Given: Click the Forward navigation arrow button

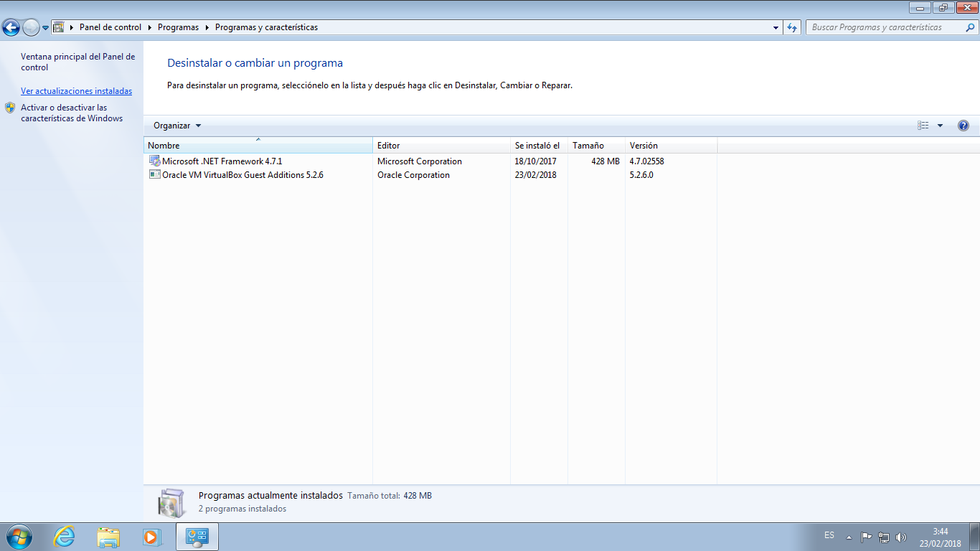Looking at the screenshot, I should coord(31,28).
